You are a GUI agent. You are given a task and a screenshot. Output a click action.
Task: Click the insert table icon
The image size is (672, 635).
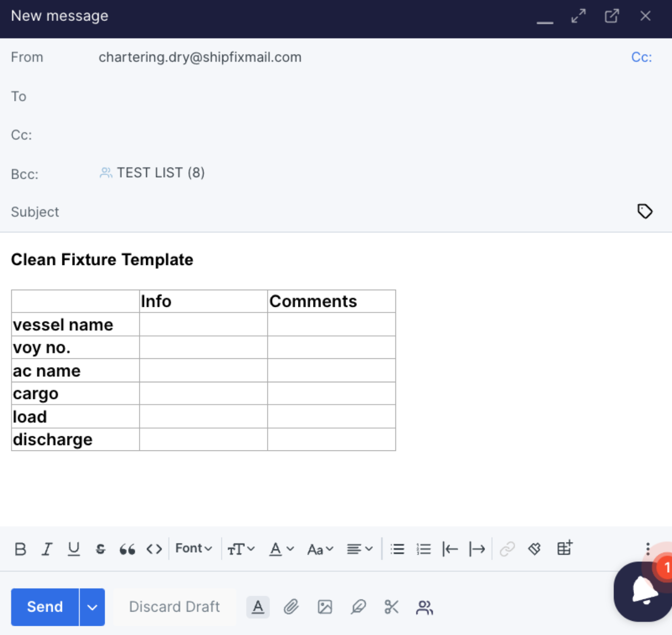pos(564,548)
